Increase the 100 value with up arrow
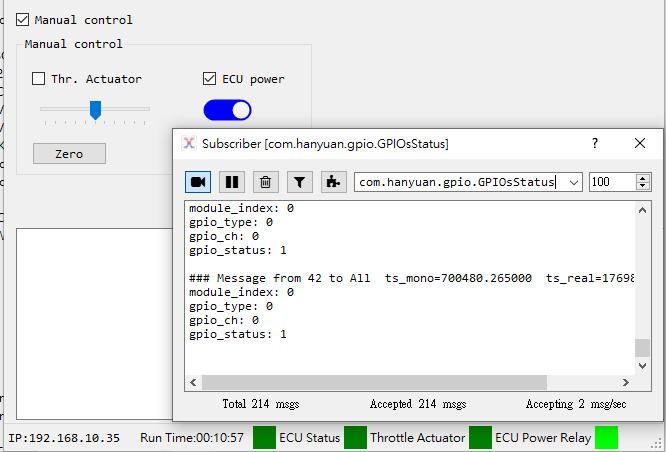This screenshot has width=666, height=452. point(643,178)
